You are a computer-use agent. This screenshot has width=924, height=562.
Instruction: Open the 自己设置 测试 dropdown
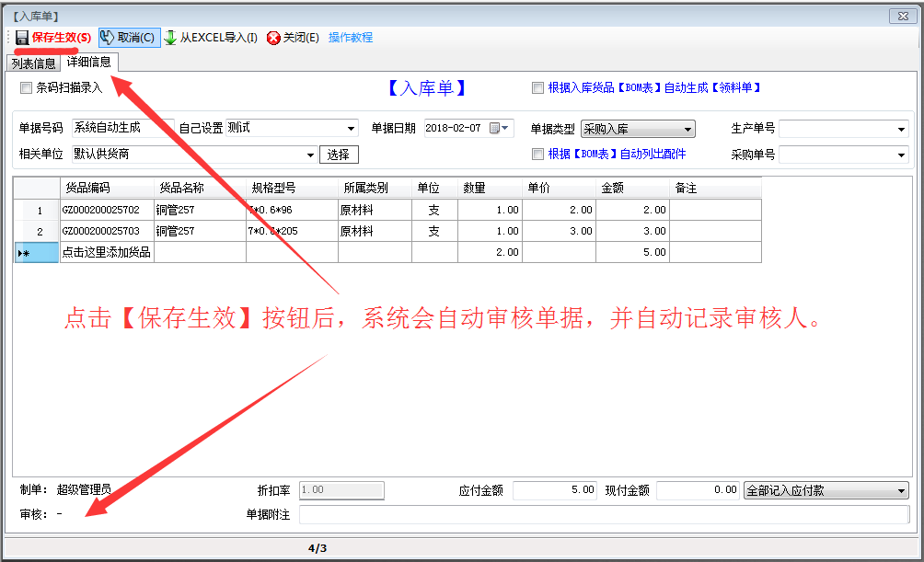click(x=351, y=128)
